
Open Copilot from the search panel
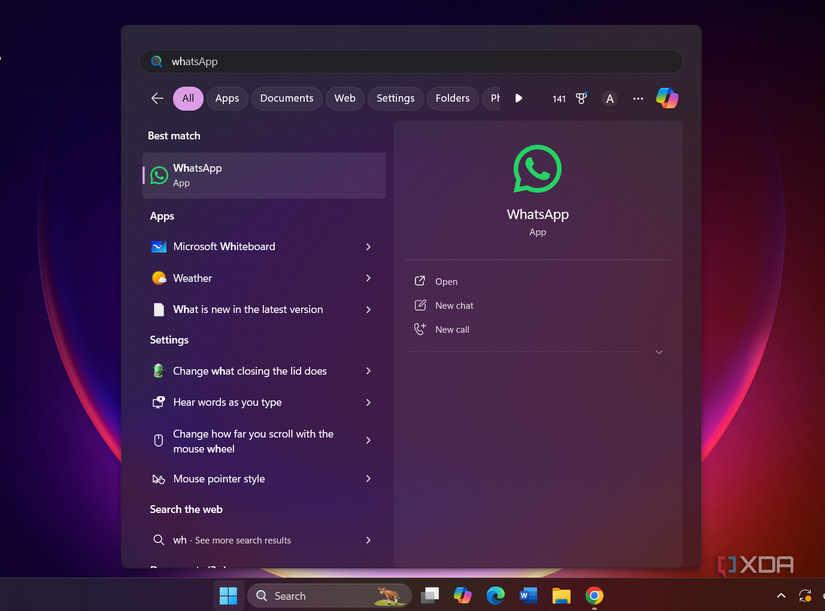click(x=667, y=98)
